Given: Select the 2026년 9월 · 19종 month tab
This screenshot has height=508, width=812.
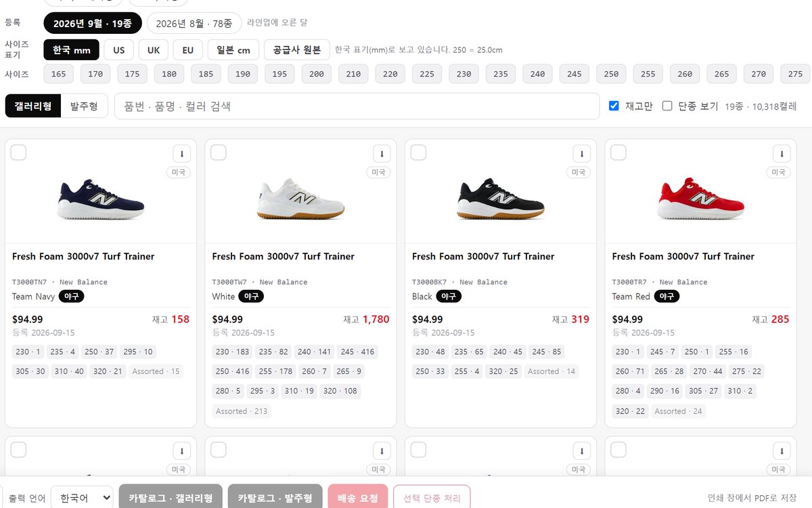Looking at the screenshot, I should pos(93,23).
